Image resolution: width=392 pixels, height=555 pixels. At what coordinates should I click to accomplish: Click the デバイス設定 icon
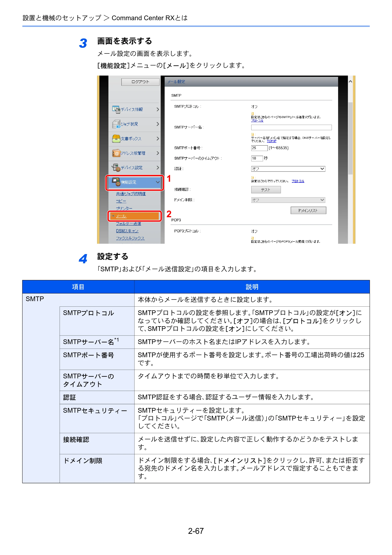click(116, 167)
